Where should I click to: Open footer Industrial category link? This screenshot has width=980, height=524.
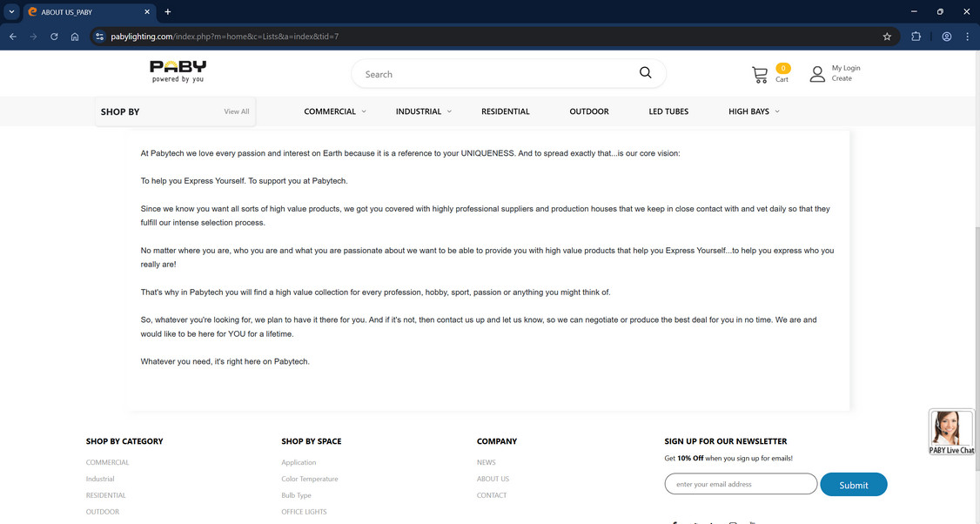[100, 479]
